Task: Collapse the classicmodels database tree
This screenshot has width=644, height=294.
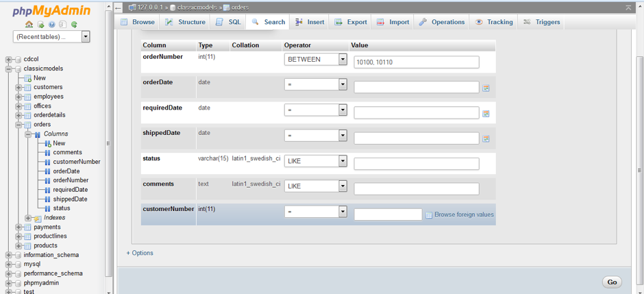Action: 9,69
